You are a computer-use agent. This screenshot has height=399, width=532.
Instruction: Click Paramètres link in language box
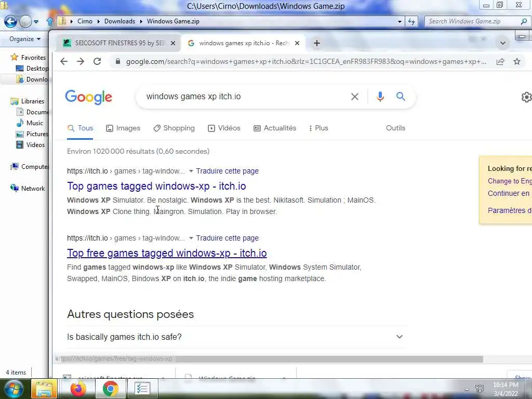pos(510,210)
